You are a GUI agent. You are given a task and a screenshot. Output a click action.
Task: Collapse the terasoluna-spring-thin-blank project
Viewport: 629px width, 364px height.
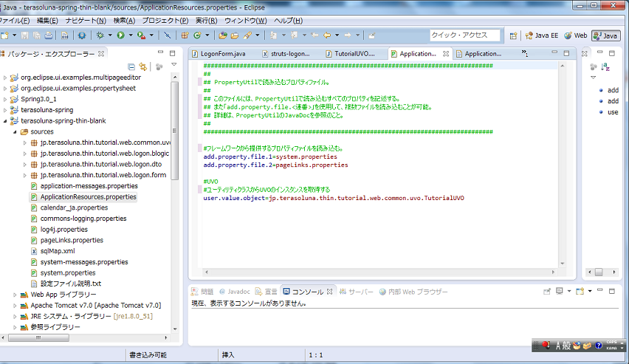point(5,121)
